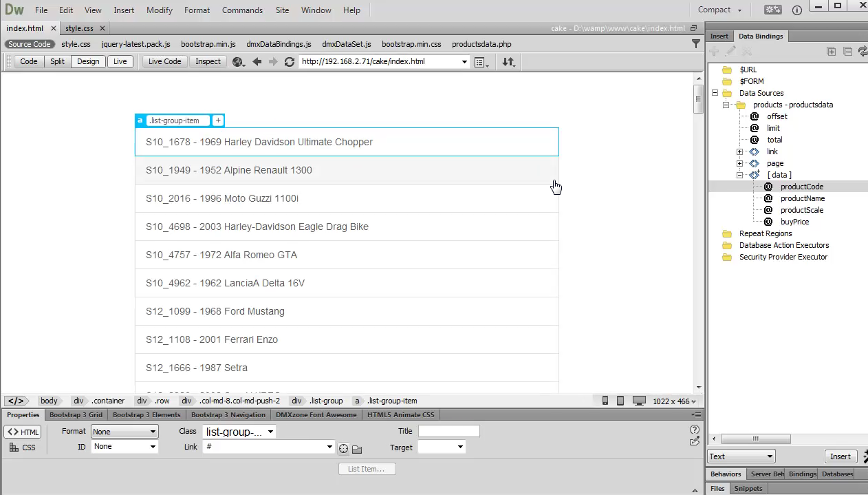Image resolution: width=868 pixels, height=495 pixels.
Task: Click the Dreamweaver Dw logo
Action: (14, 10)
